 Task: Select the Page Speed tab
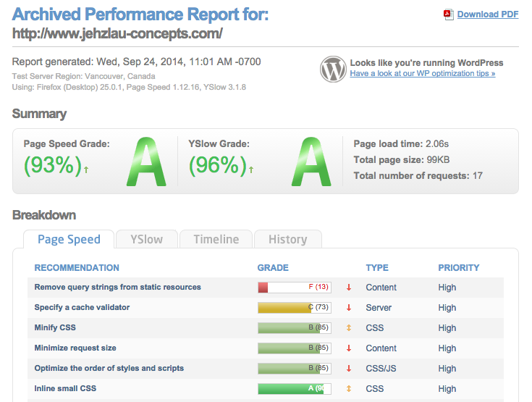[x=69, y=239]
